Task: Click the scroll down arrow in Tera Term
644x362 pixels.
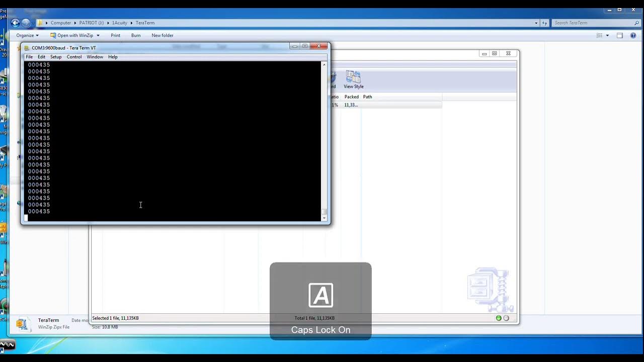Action: click(x=324, y=218)
